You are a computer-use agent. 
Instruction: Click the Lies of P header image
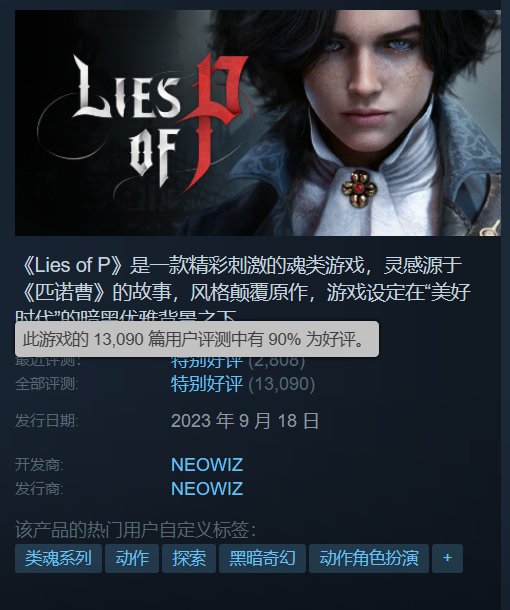[x=258, y=123]
